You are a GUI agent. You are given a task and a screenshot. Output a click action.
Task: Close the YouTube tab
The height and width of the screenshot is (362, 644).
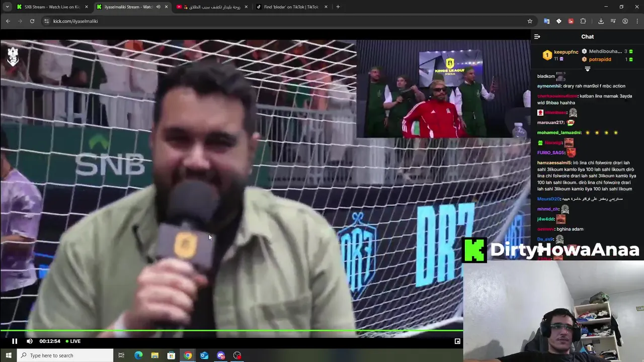click(246, 7)
